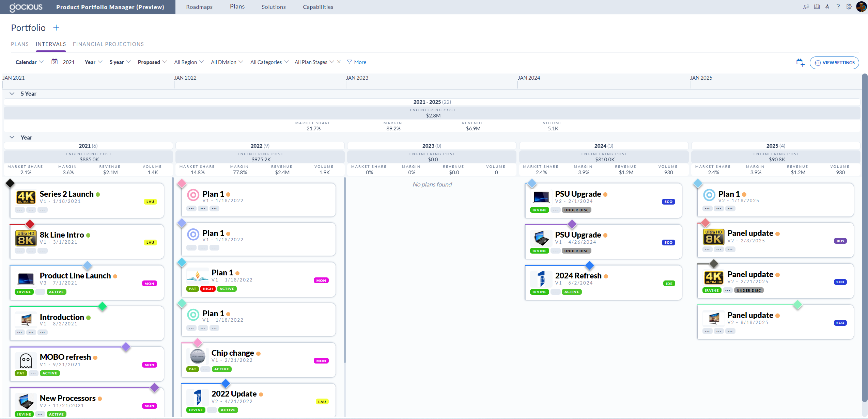Open the 5 year range dropdown

[x=120, y=62]
